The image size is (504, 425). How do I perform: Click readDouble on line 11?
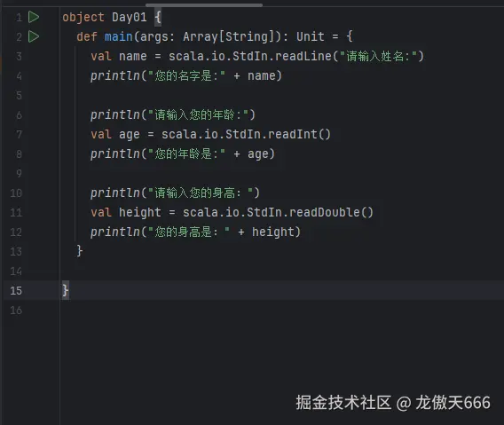[325, 212]
